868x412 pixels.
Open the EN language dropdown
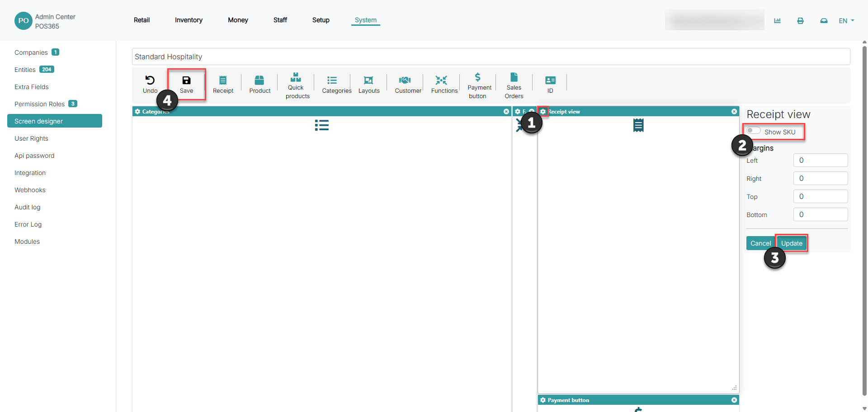(x=846, y=21)
